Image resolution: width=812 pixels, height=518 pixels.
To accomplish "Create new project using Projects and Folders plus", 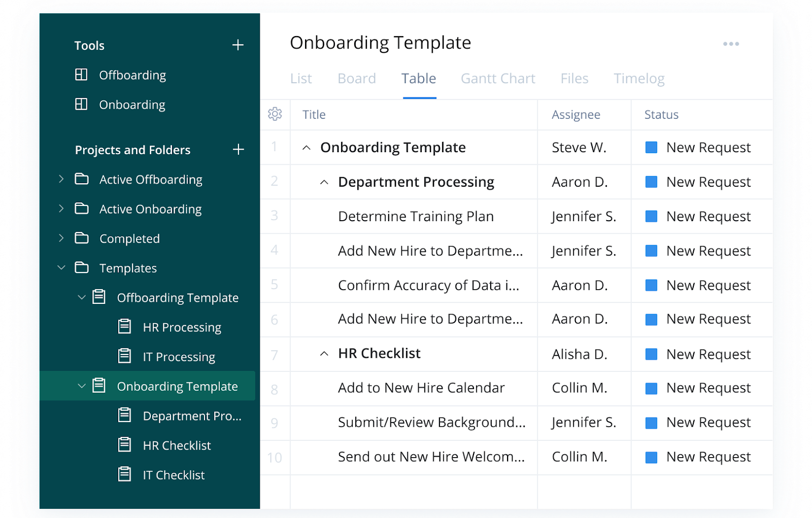I will [238, 149].
